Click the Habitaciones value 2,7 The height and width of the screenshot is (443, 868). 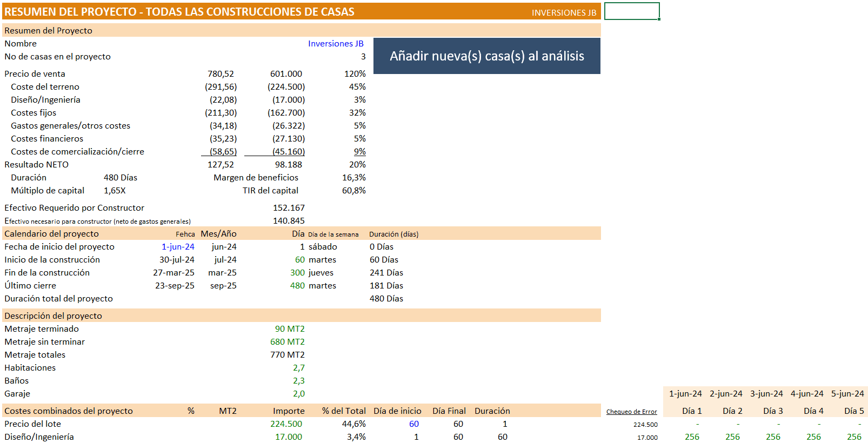[298, 368]
